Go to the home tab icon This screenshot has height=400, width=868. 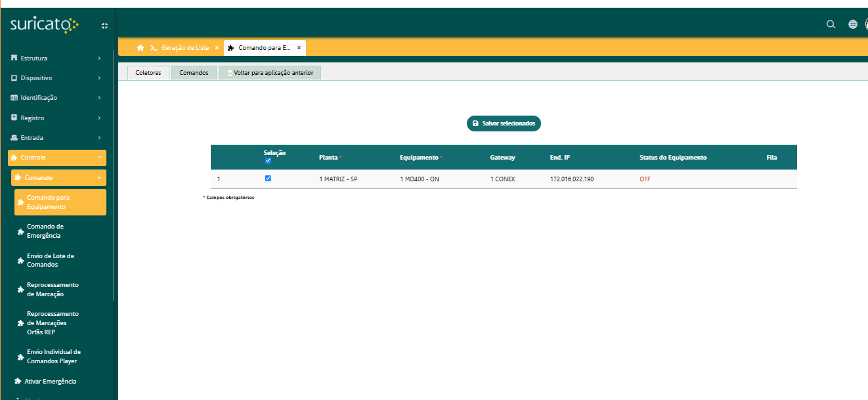(x=140, y=48)
